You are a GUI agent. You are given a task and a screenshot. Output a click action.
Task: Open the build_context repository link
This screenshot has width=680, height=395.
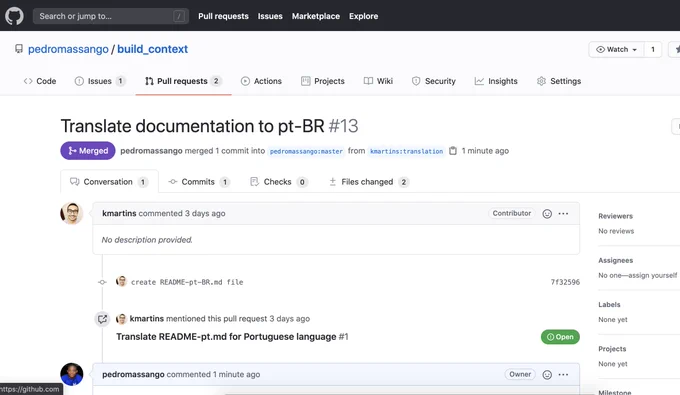[152, 49]
